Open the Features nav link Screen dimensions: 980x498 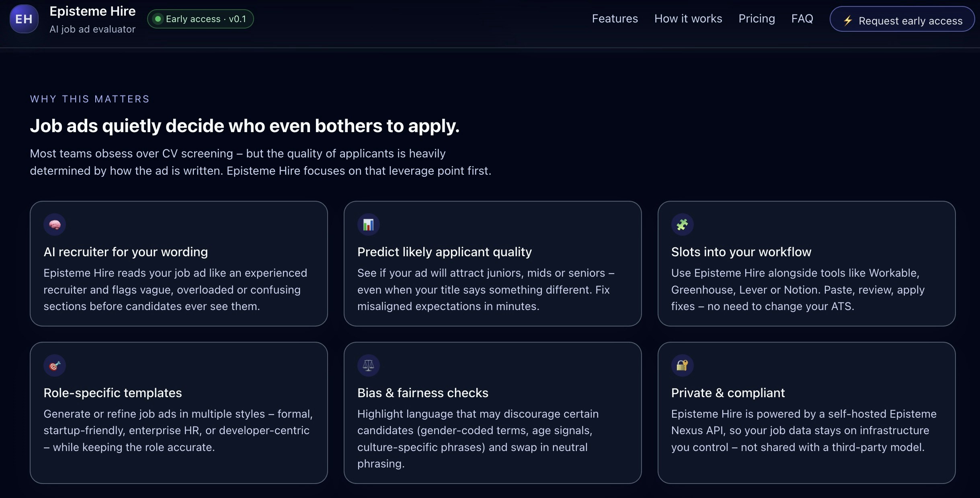click(615, 18)
